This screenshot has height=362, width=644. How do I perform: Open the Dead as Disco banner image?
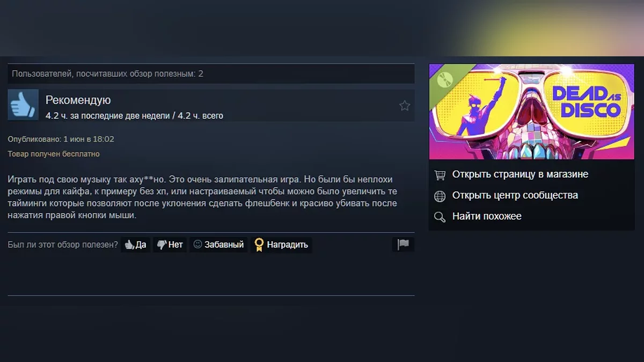531,112
